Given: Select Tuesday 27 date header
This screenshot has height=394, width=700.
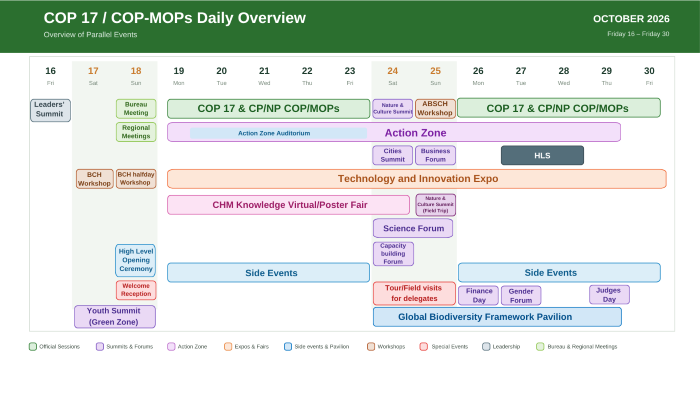Looking at the screenshot, I should pyautogui.click(x=521, y=75).
